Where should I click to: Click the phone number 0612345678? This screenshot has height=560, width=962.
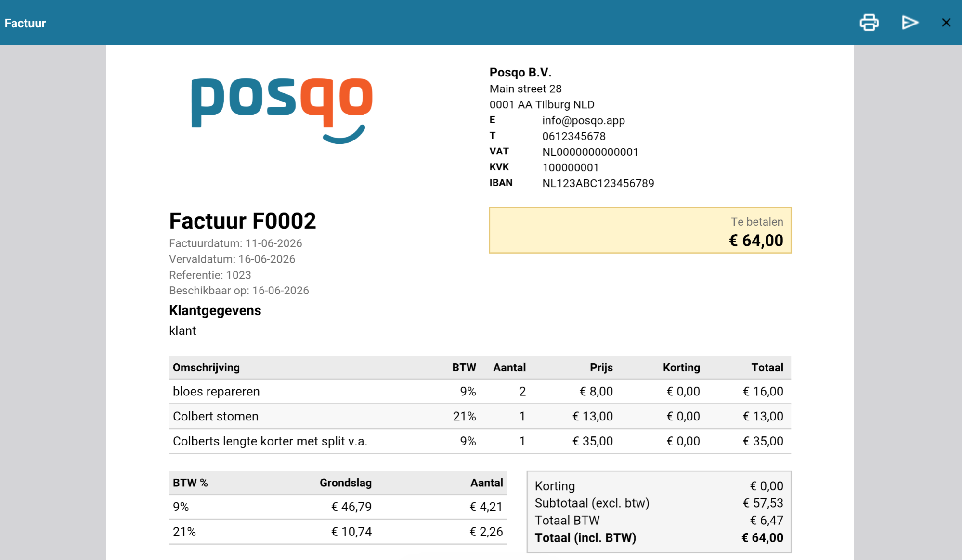coord(574,136)
